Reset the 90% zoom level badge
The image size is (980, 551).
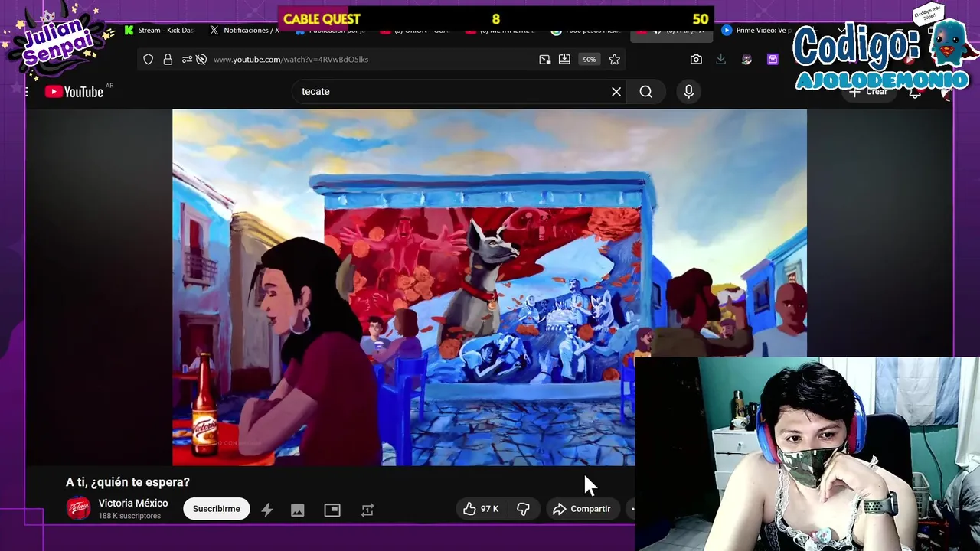tap(589, 60)
